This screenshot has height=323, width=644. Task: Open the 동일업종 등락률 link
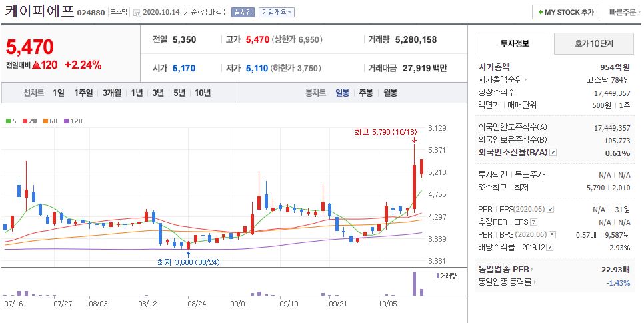click(507, 282)
